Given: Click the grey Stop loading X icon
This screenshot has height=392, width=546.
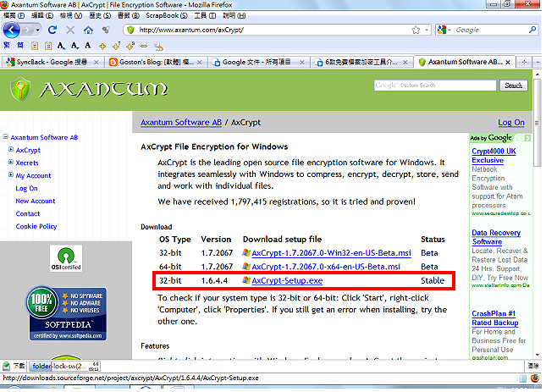Looking at the screenshot, I should (x=70, y=30).
